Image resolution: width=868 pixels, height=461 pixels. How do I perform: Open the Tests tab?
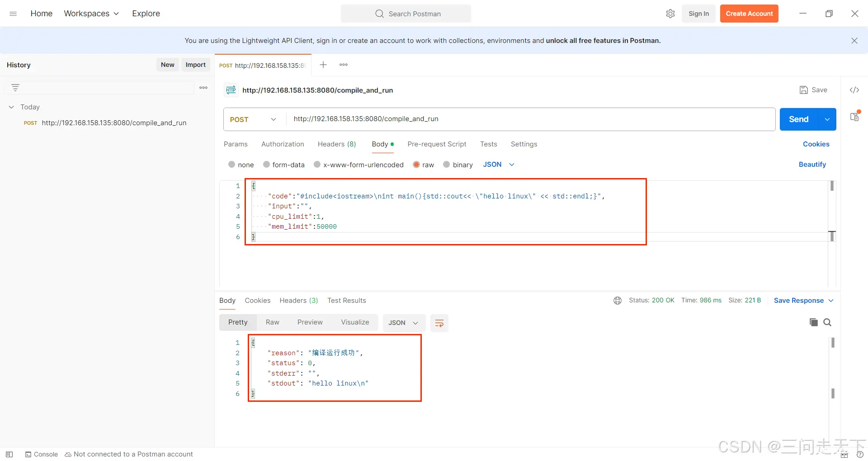pyautogui.click(x=489, y=144)
